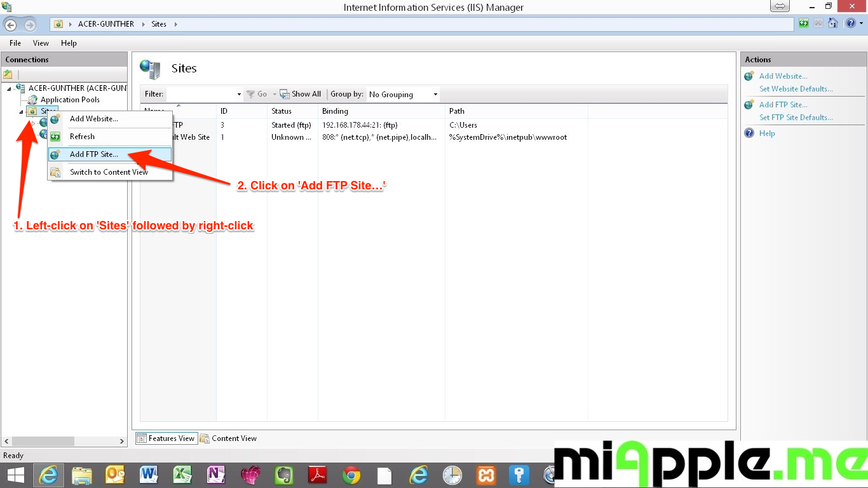
Task: Select 'Switch to Content View' menu entry
Action: [x=109, y=172]
